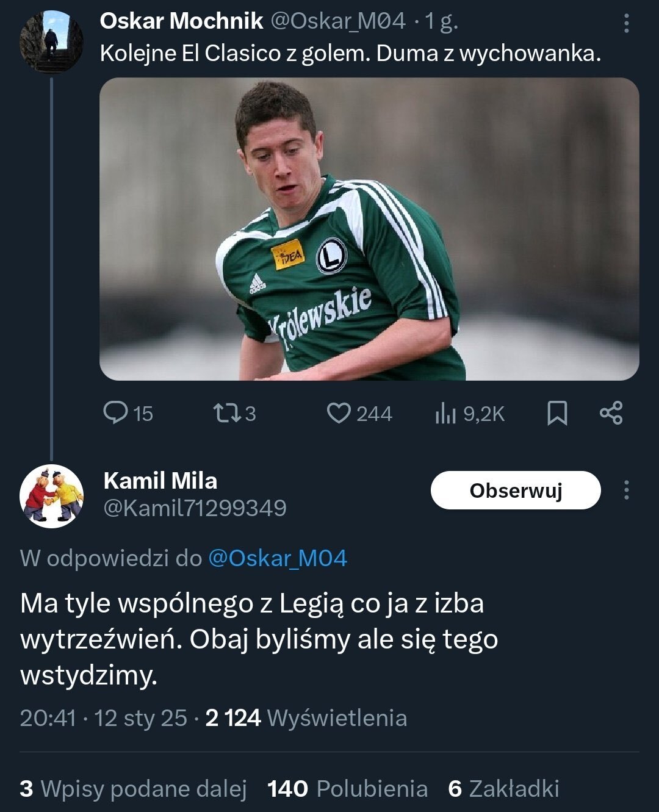This screenshot has height=812, width=659.
Task: Tap the share icon on the tweet
Action: 611,413
